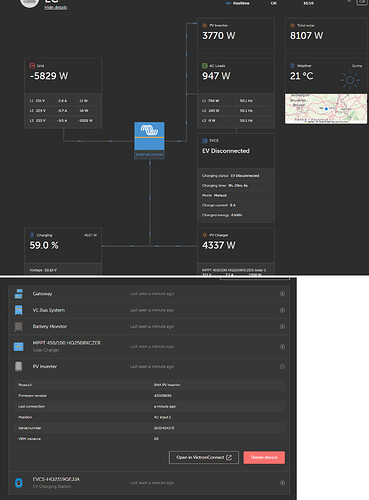Click the L2 row in AC Loads card

[x=236, y=111]
